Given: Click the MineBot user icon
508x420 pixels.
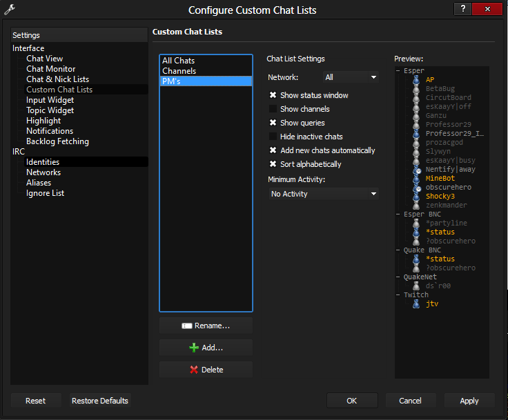Looking at the screenshot, I should 417,179.
